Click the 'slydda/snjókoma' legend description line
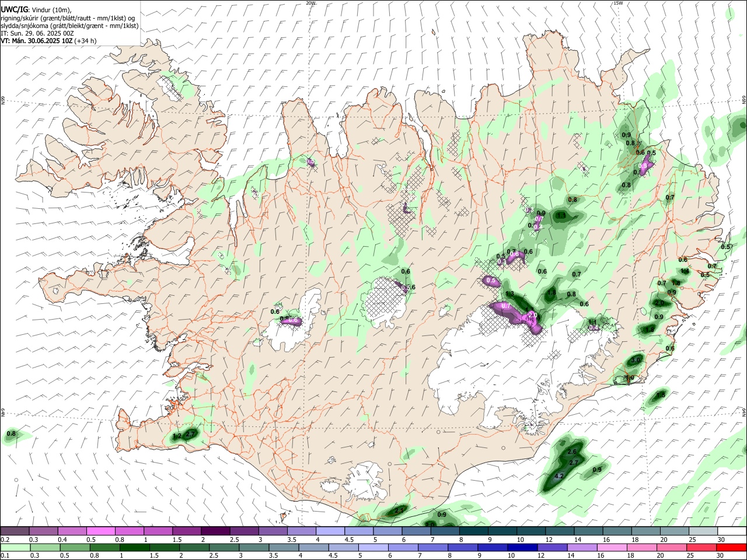747x560 pixels. point(69,26)
